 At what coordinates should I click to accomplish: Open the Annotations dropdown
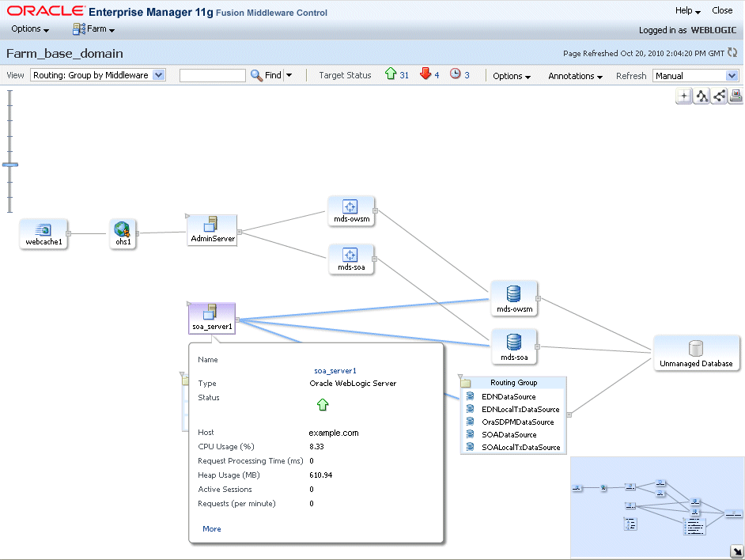(x=575, y=76)
